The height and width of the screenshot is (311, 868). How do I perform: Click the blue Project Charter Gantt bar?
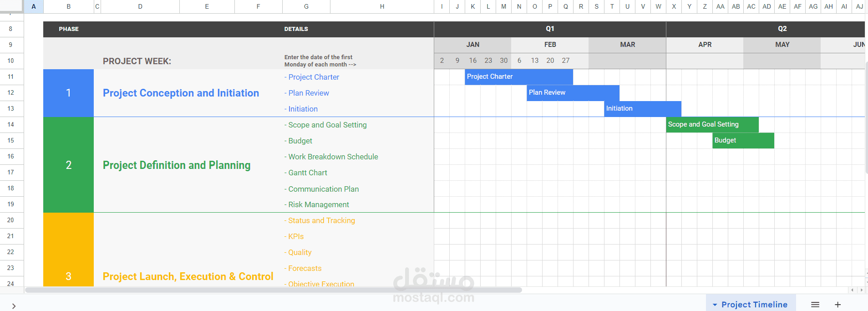[x=519, y=76]
